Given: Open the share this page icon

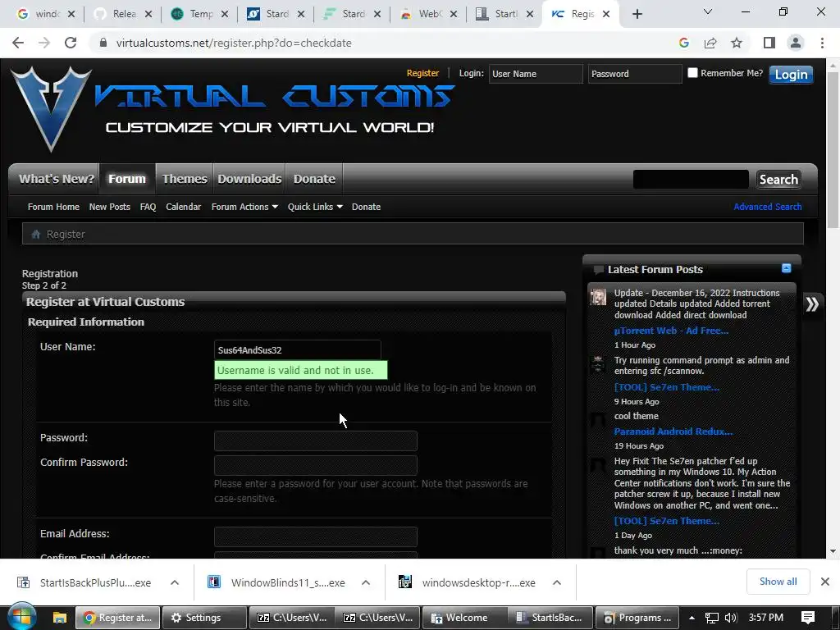Looking at the screenshot, I should [x=710, y=43].
